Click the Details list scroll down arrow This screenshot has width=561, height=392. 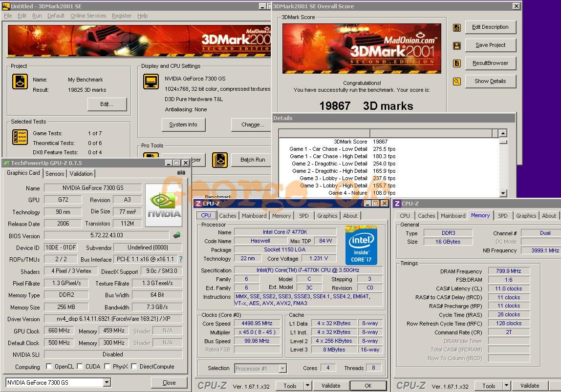click(503, 193)
